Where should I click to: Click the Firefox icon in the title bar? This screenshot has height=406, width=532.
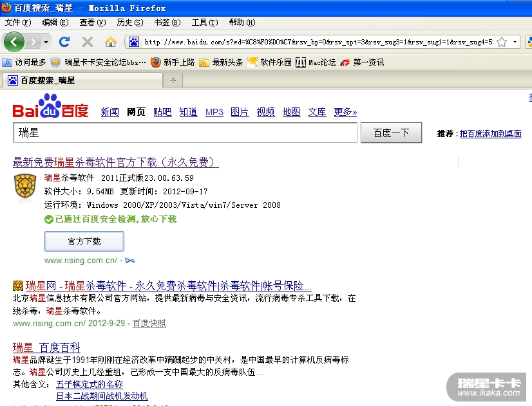click(x=6, y=7)
